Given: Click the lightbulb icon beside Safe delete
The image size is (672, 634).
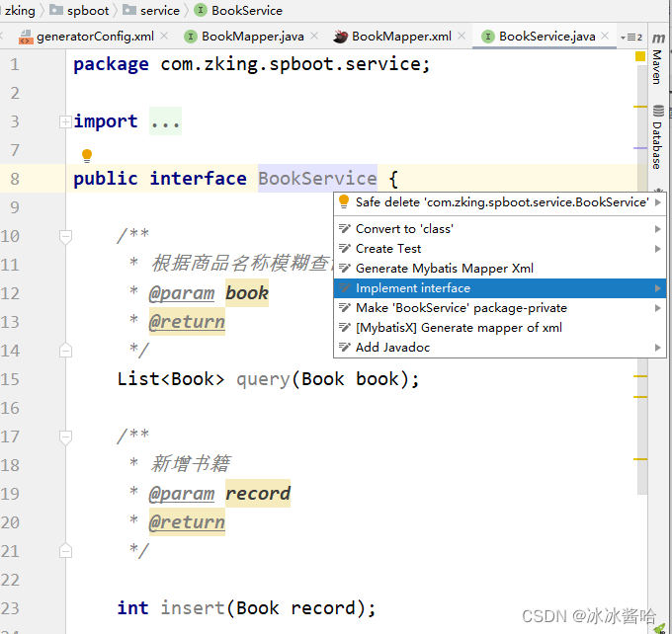Looking at the screenshot, I should (x=344, y=201).
